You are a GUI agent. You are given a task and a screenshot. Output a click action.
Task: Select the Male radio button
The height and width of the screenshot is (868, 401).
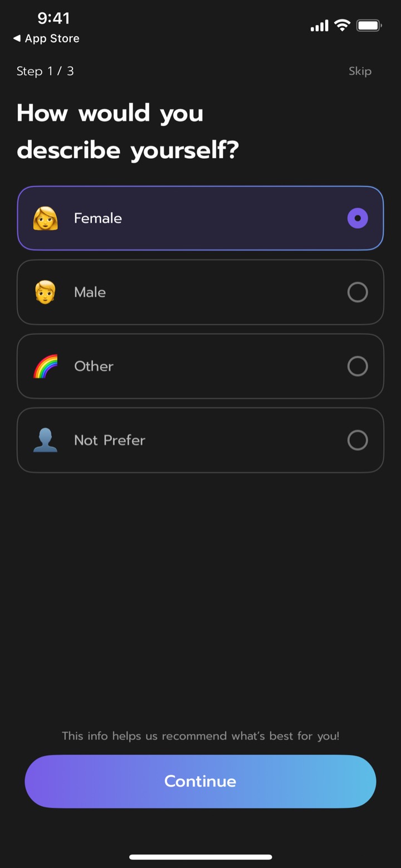point(358,292)
